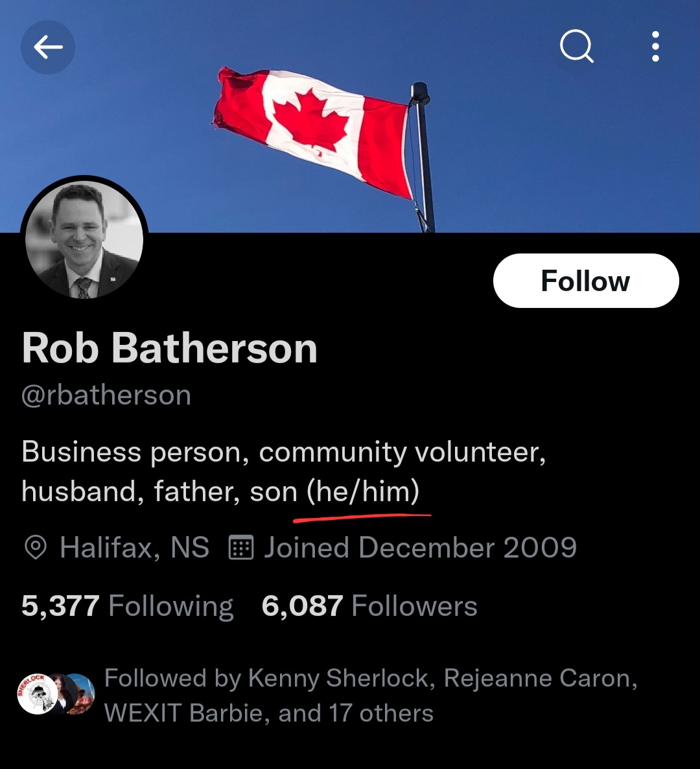700x769 pixels.
Task: Go back using the arrow icon
Action: click(x=47, y=47)
